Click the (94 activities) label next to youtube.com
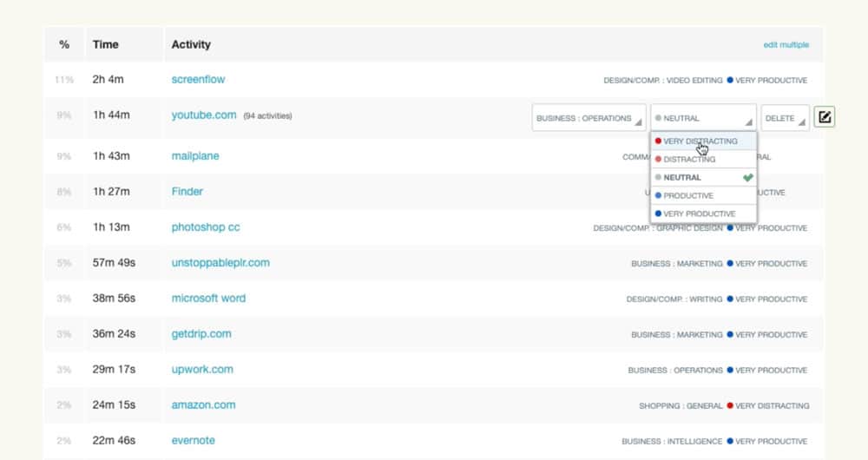 tap(267, 115)
